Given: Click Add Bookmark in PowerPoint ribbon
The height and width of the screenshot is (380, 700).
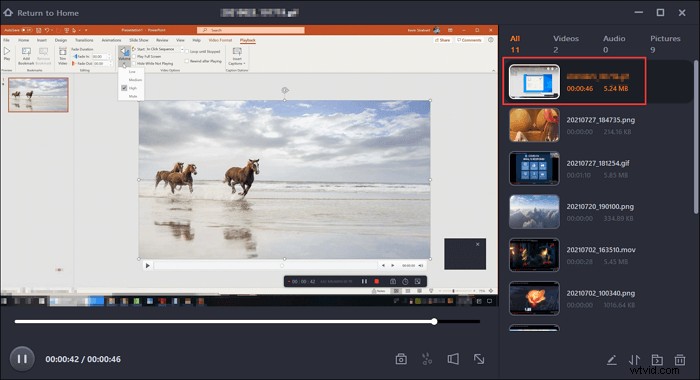Looking at the screenshot, I should coord(26,56).
